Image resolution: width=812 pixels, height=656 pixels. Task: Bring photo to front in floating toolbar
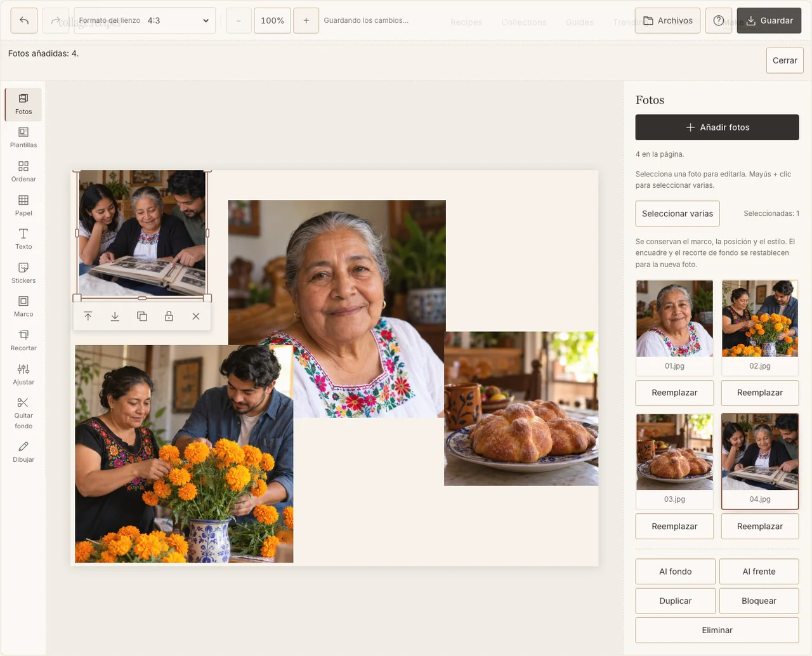[88, 316]
